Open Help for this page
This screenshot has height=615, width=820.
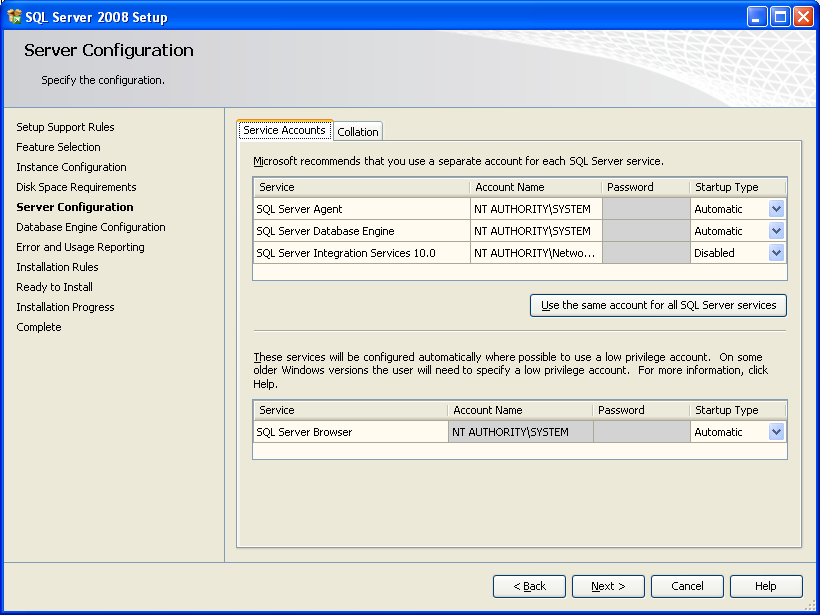point(766,586)
